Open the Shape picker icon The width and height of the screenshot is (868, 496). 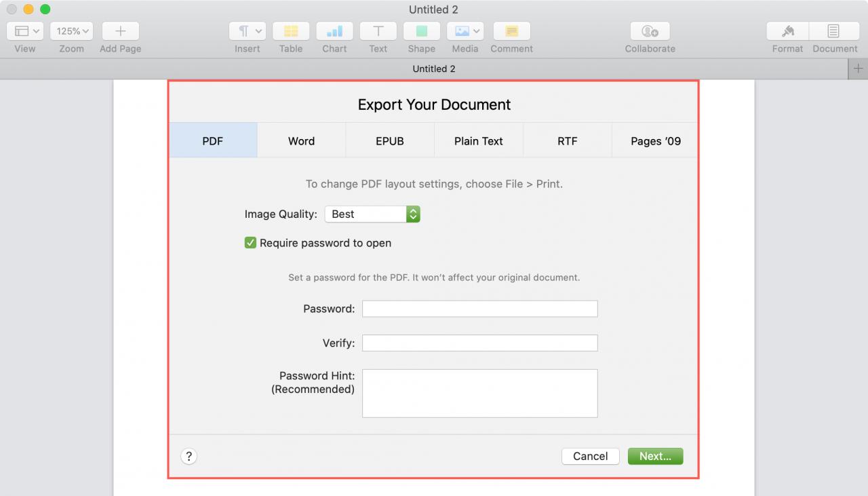point(421,31)
